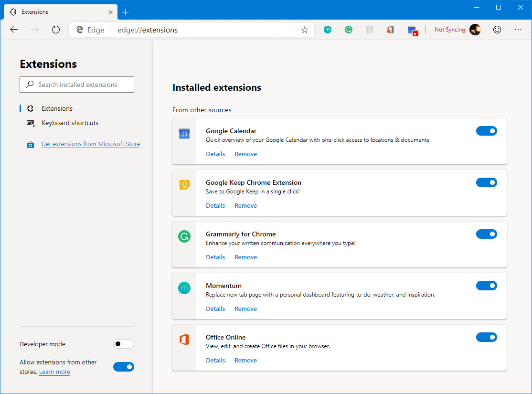Screen dimensions: 532x394
Task: View Details for Google Keep Chrome Extension
Action: (215, 205)
